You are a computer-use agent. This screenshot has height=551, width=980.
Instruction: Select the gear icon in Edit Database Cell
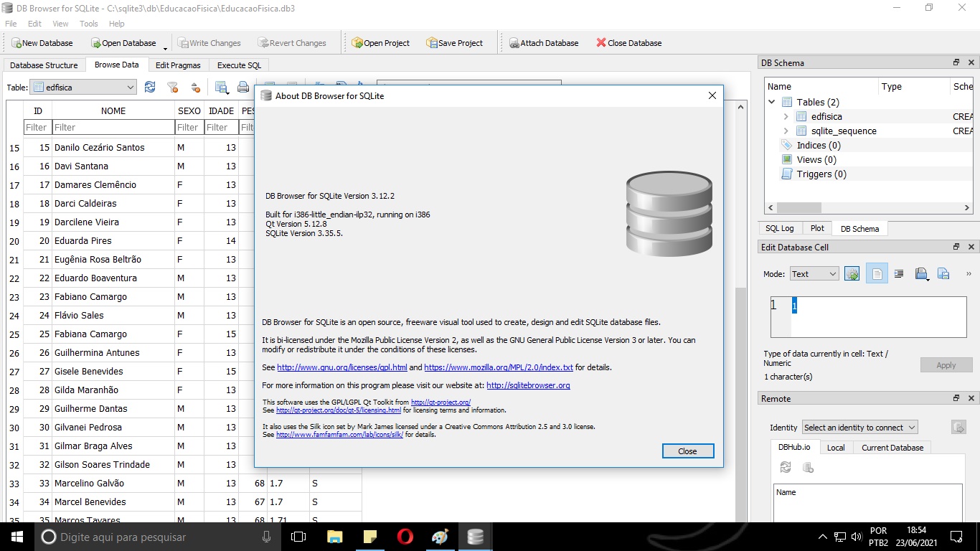(x=852, y=273)
